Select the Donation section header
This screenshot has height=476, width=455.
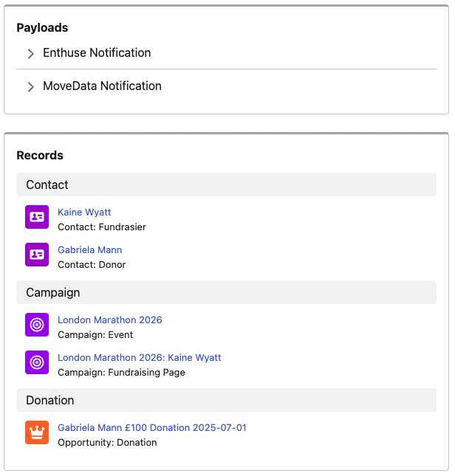pos(226,400)
